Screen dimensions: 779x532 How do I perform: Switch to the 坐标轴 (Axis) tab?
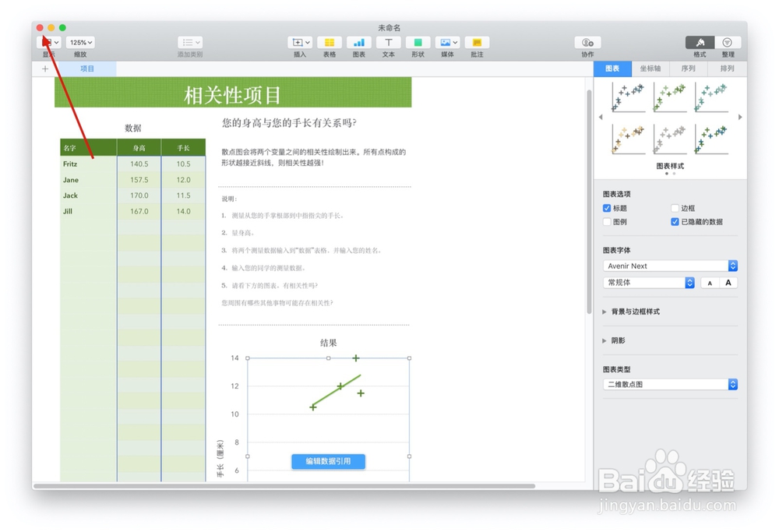(x=650, y=69)
